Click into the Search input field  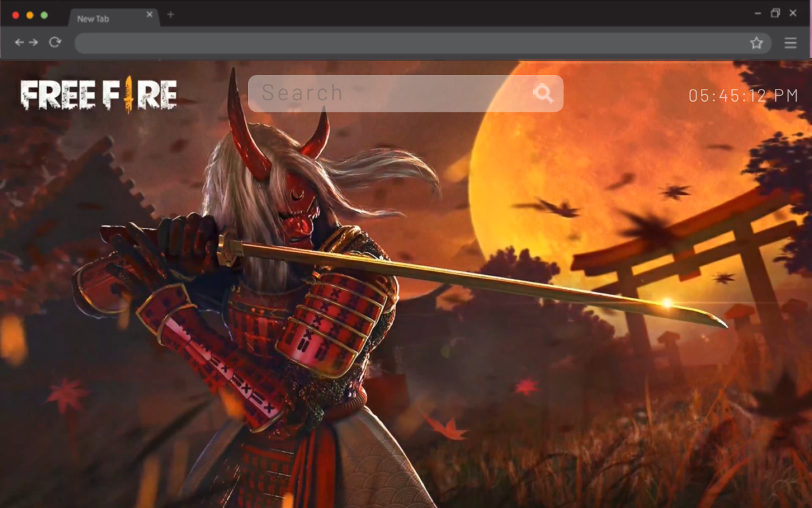tap(405, 93)
